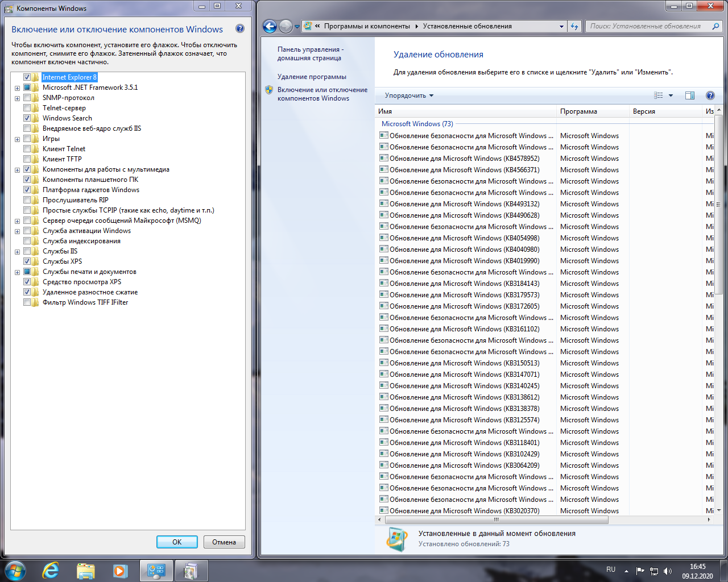Image resolution: width=728 pixels, height=582 pixels.
Task: Open Панель управления домашняя страница link
Action: click(310, 53)
